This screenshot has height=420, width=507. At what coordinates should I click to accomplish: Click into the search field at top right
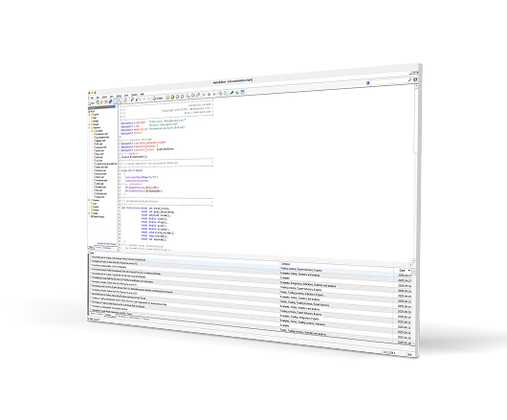[389, 80]
